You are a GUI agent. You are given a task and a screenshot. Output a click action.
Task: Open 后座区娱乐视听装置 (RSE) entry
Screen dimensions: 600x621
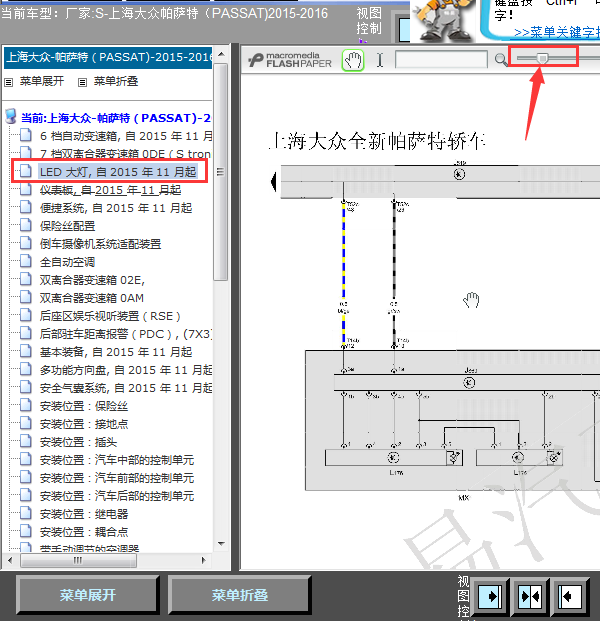coord(110,316)
